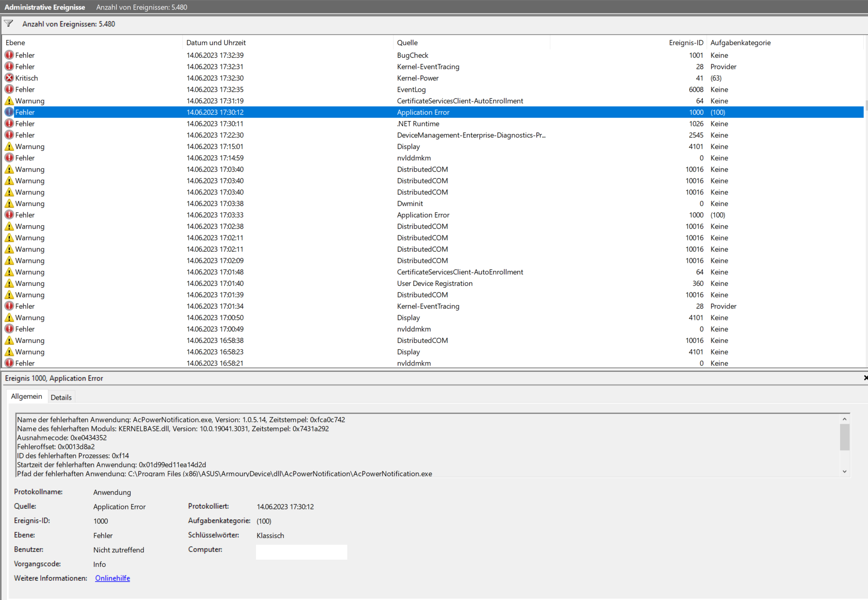868x600 pixels.
Task: Select the .NET Runtime source cell
Action: pyautogui.click(x=418, y=123)
